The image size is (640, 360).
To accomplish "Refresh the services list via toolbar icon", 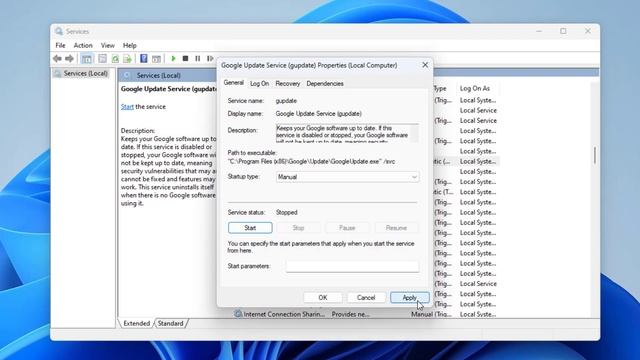I will [115, 59].
